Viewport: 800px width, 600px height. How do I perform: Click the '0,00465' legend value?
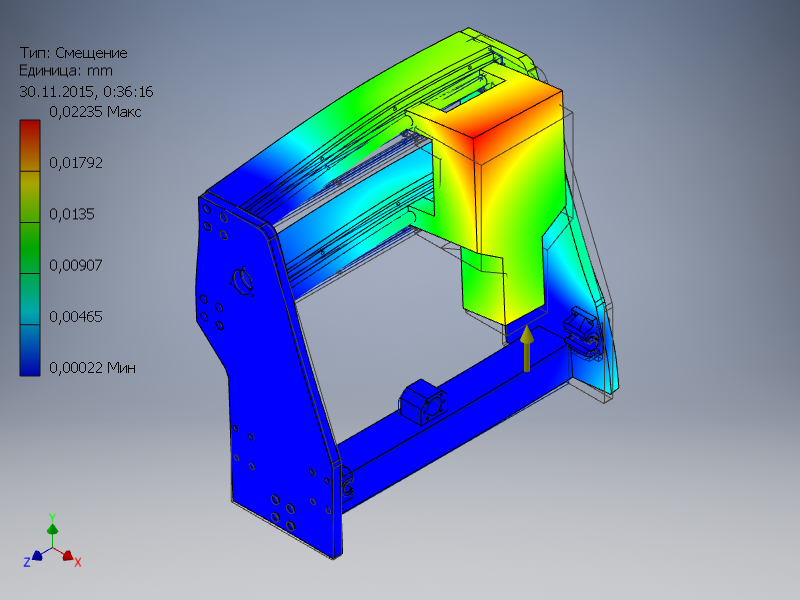coord(76,316)
